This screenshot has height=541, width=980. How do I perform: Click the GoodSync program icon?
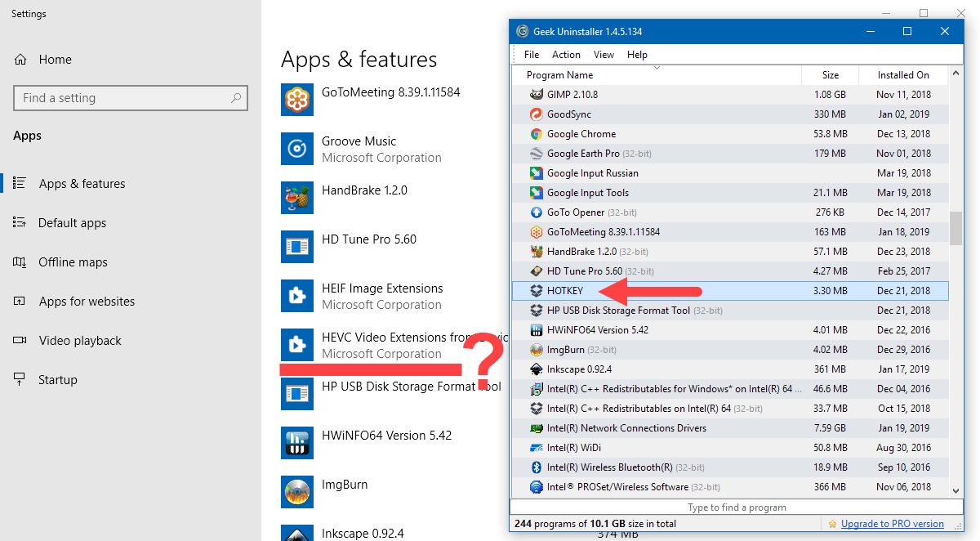pyautogui.click(x=537, y=114)
